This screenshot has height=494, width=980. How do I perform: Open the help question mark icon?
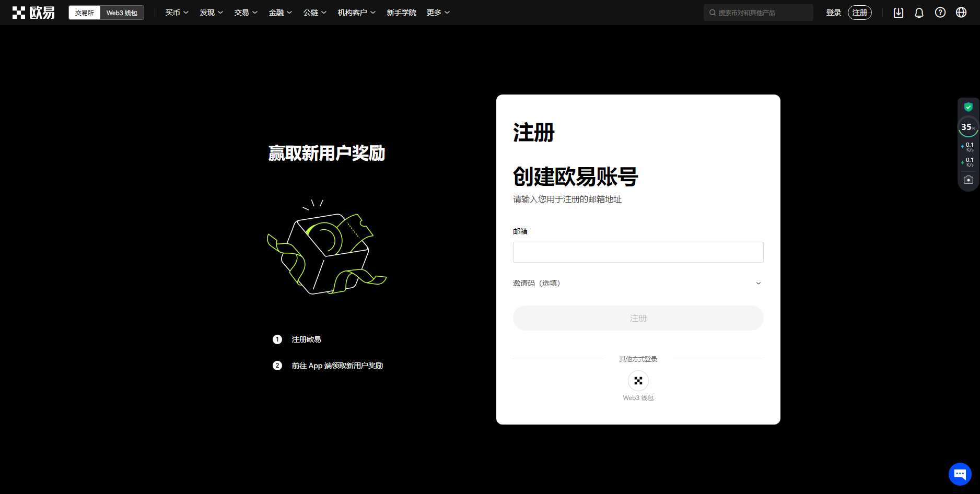940,13
